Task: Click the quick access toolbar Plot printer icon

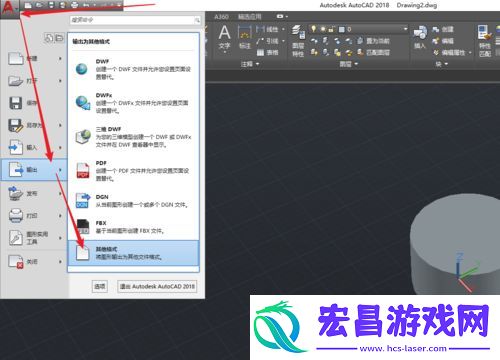Action: tap(74, 5)
